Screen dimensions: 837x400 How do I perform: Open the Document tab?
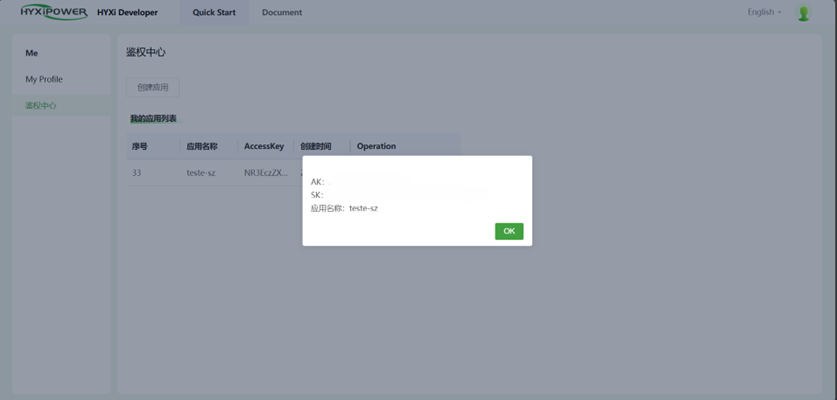[282, 13]
